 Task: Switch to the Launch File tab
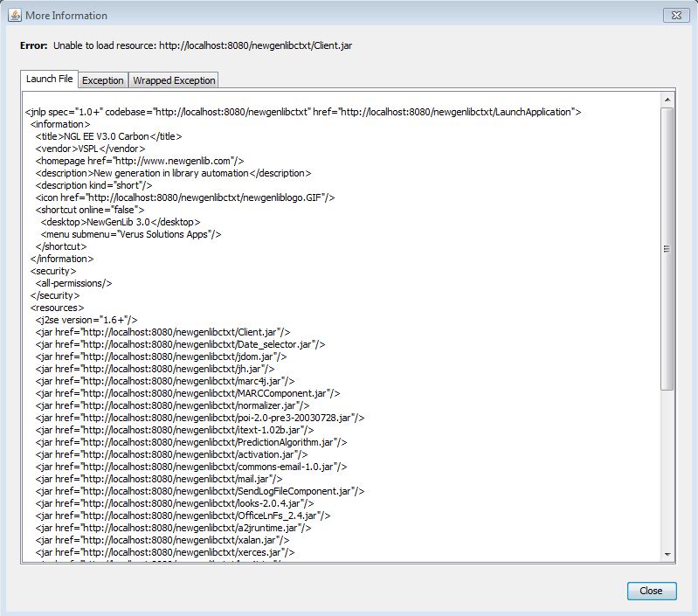[x=49, y=79]
